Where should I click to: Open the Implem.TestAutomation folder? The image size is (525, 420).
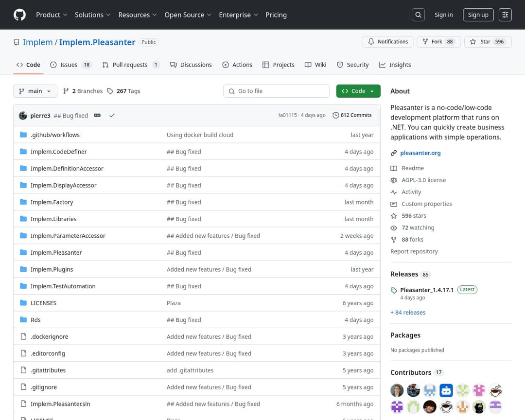(63, 286)
